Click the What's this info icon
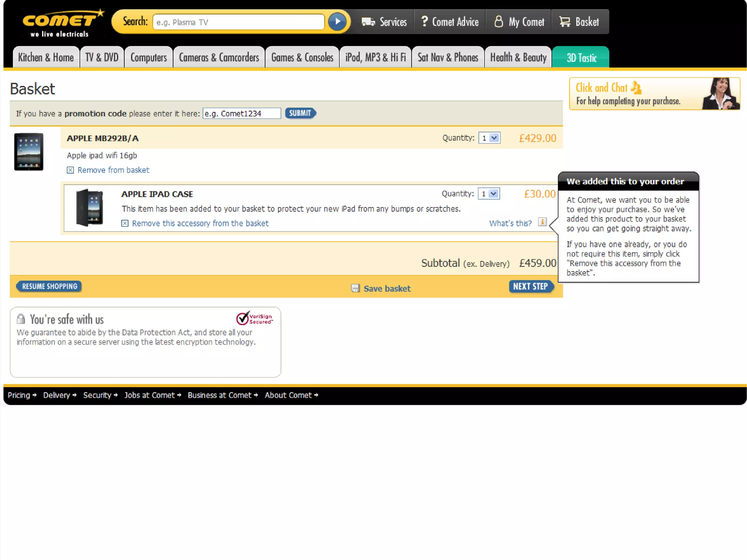747x560 pixels. pyautogui.click(x=542, y=222)
